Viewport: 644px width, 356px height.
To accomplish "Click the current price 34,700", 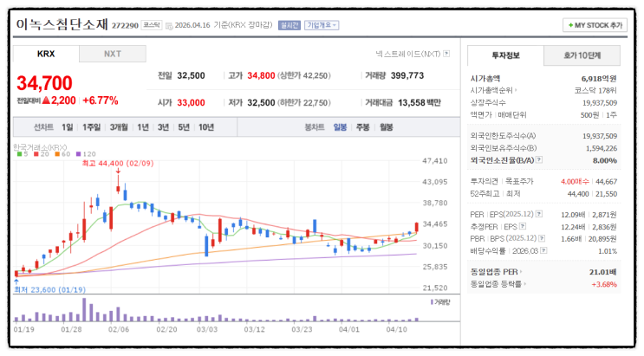I will 44,83.
